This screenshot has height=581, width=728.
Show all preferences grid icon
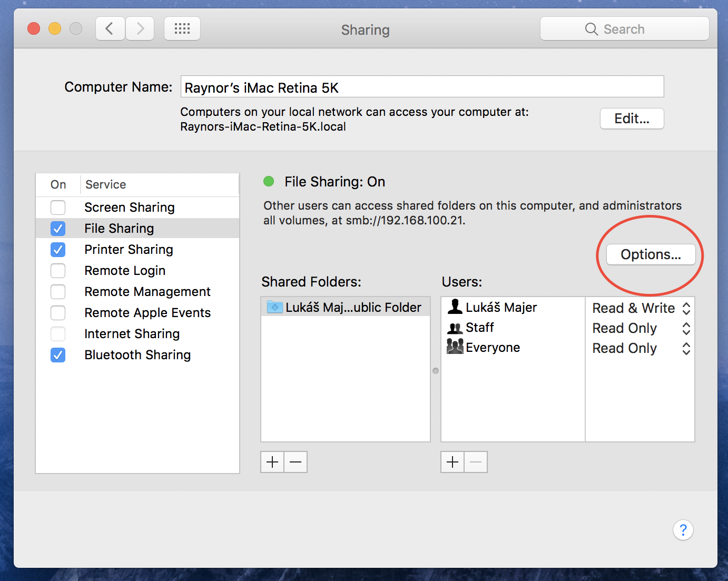point(182,28)
